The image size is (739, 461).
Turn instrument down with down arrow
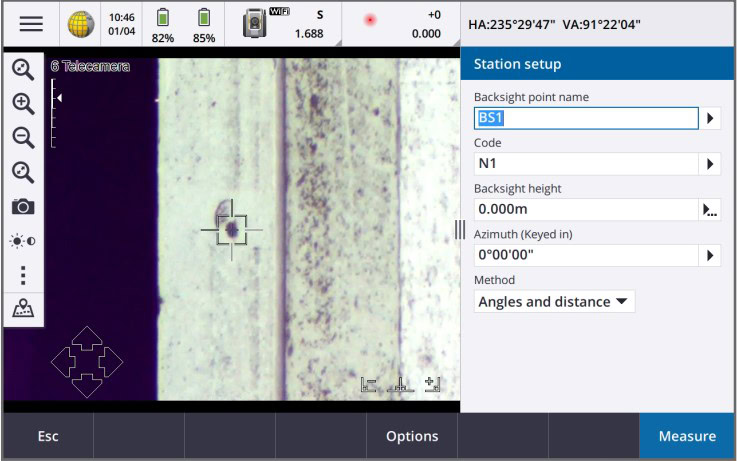87,386
